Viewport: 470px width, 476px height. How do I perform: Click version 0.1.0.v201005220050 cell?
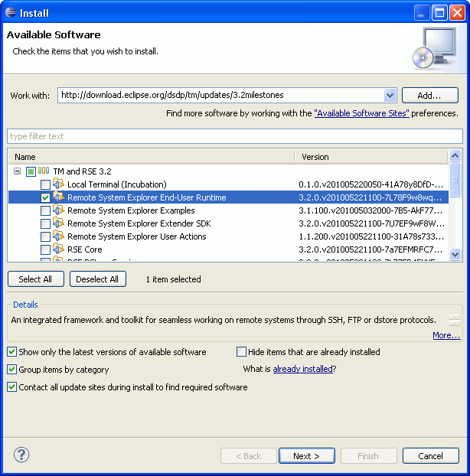point(370,184)
